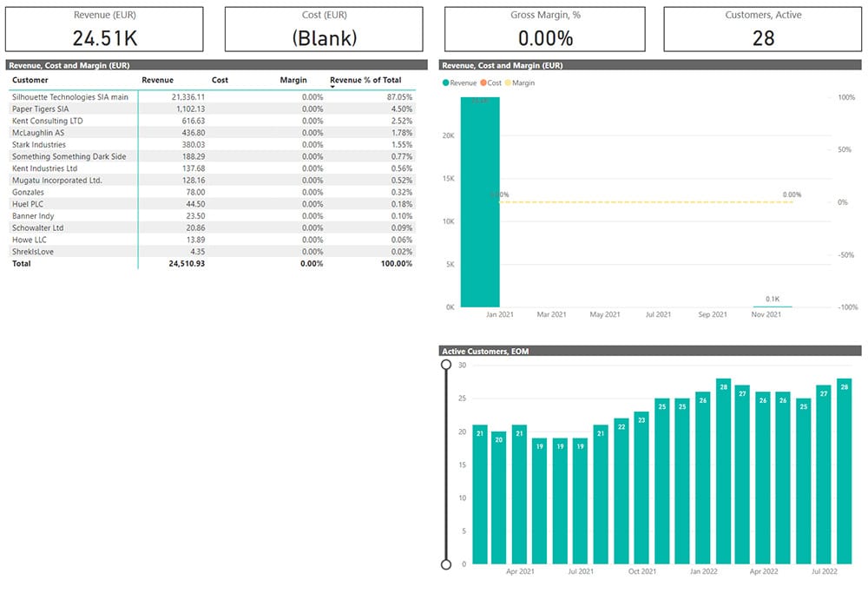Click the Revenue legend color dot

[x=446, y=83]
